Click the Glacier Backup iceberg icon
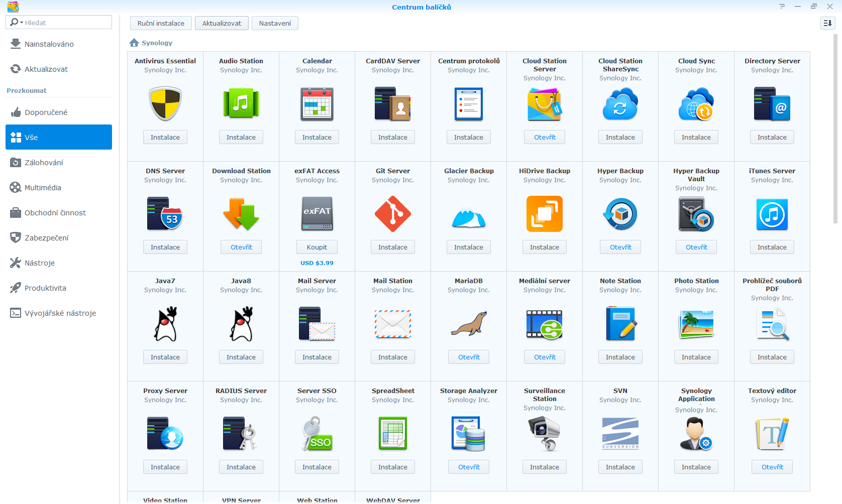Image resolution: width=842 pixels, height=504 pixels. (469, 217)
